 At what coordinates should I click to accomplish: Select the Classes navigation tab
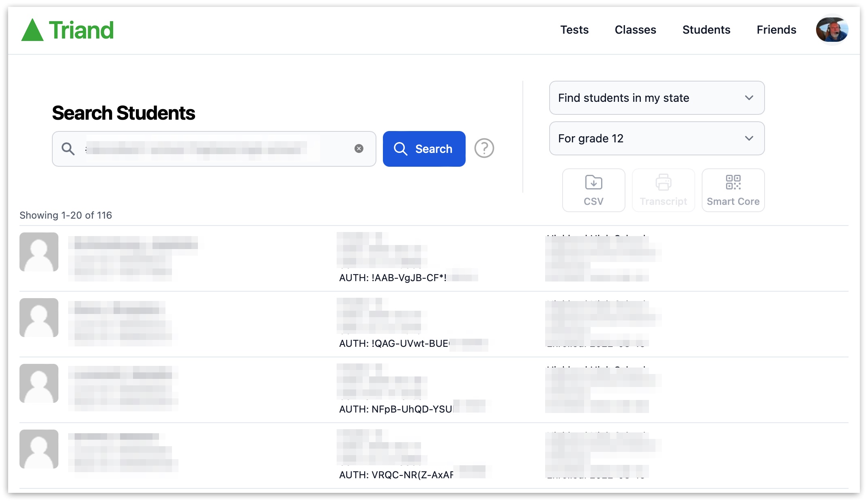635,28
